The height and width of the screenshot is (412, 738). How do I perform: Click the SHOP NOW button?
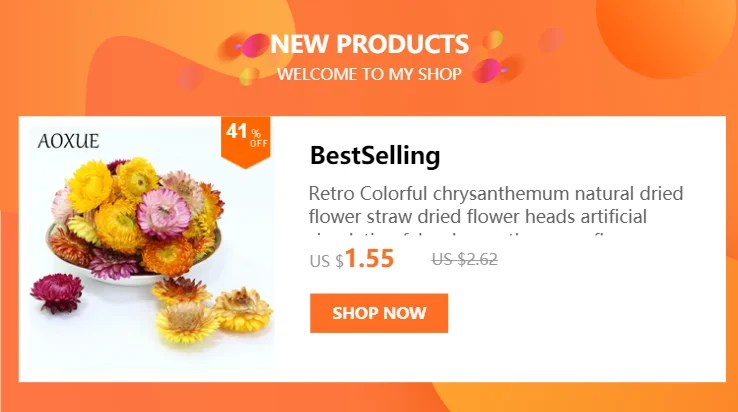(x=379, y=313)
